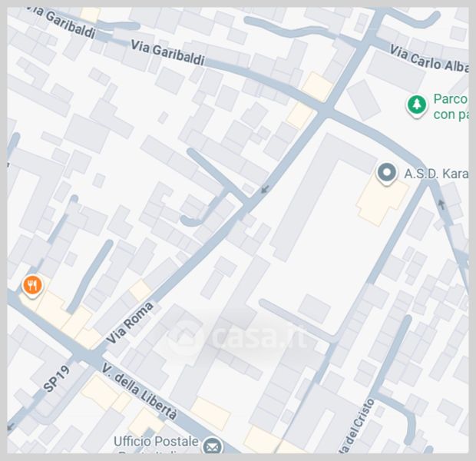Screen dimensions: 476x461
Task: Click the one-way arrow on the SP19 road
Action: pyautogui.click(x=10, y=426)
